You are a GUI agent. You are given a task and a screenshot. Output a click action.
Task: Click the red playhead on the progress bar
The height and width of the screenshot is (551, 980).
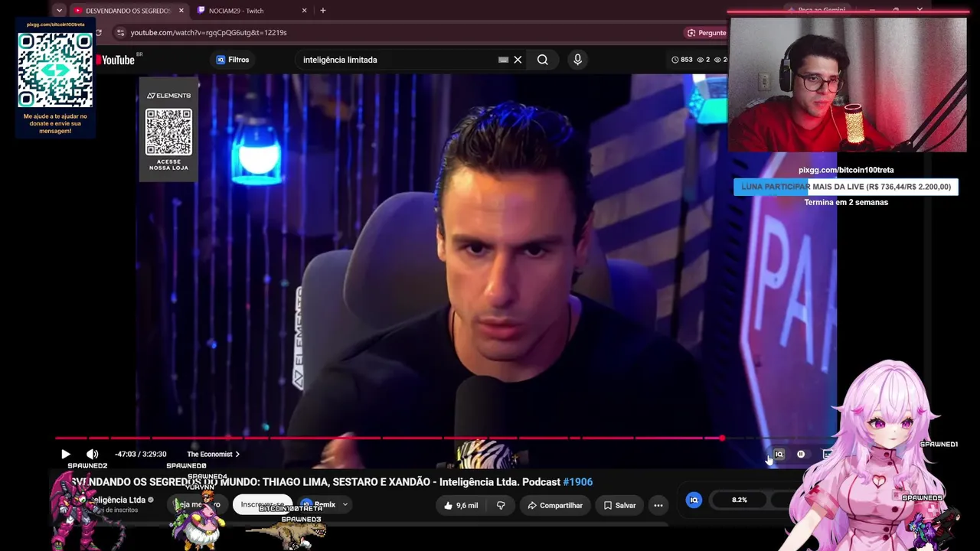(x=722, y=439)
